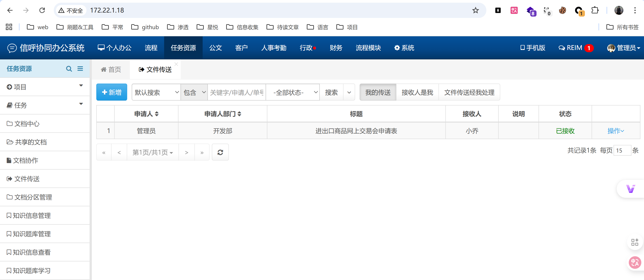Toggle the sidebar menu list icon
The image size is (644, 280).
click(80, 69)
